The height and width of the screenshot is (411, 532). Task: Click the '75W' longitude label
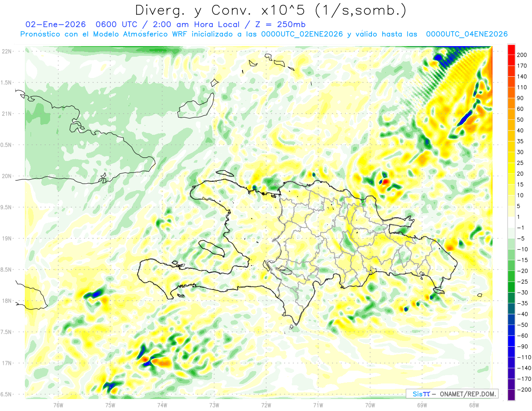(110, 405)
